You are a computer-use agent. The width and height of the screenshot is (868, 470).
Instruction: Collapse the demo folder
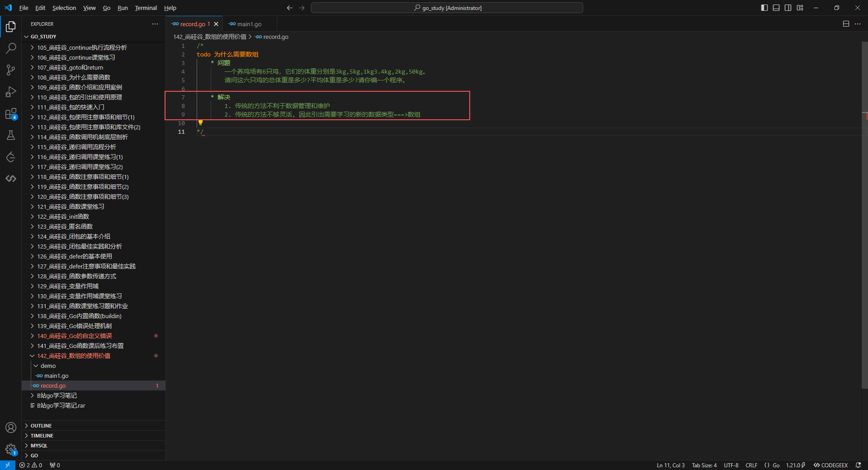point(94,366)
